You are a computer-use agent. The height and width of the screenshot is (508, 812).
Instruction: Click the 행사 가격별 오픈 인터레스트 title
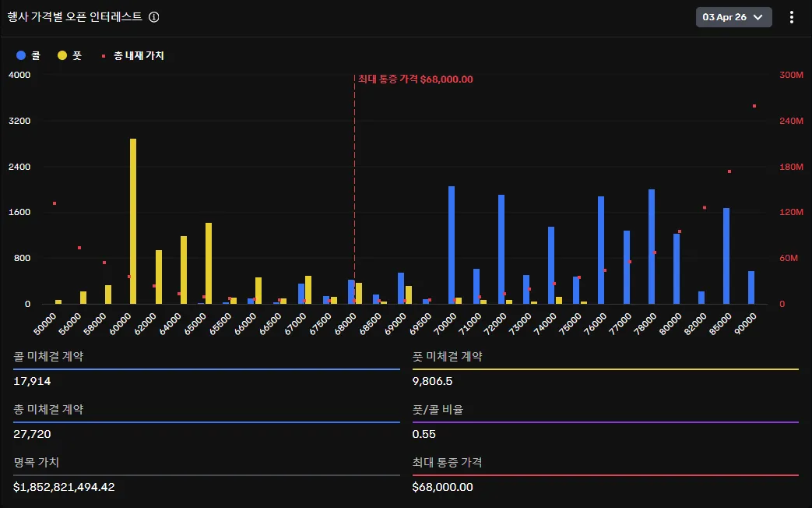tap(75, 17)
